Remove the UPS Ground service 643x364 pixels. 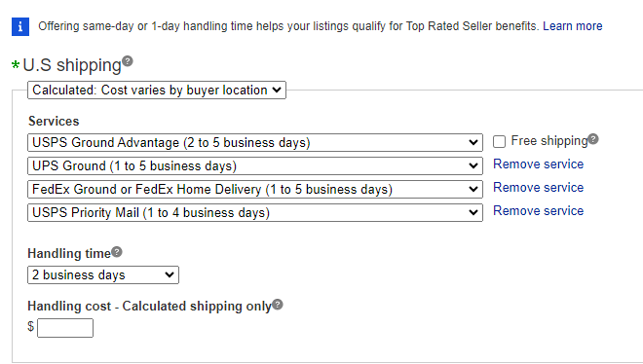[x=538, y=164]
